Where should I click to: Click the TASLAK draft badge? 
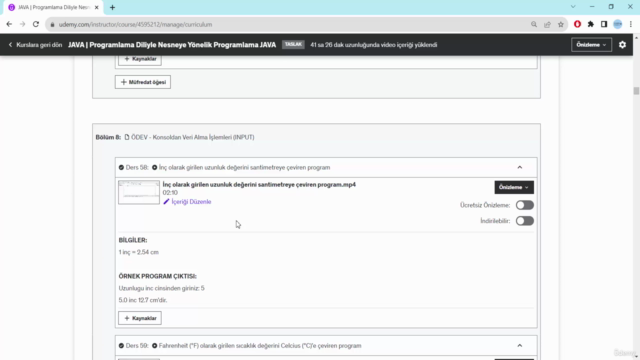(293, 44)
